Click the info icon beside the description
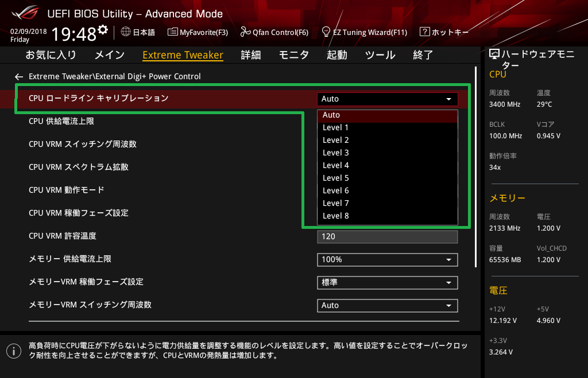Image resolution: width=588 pixels, height=378 pixels. [x=14, y=351]
